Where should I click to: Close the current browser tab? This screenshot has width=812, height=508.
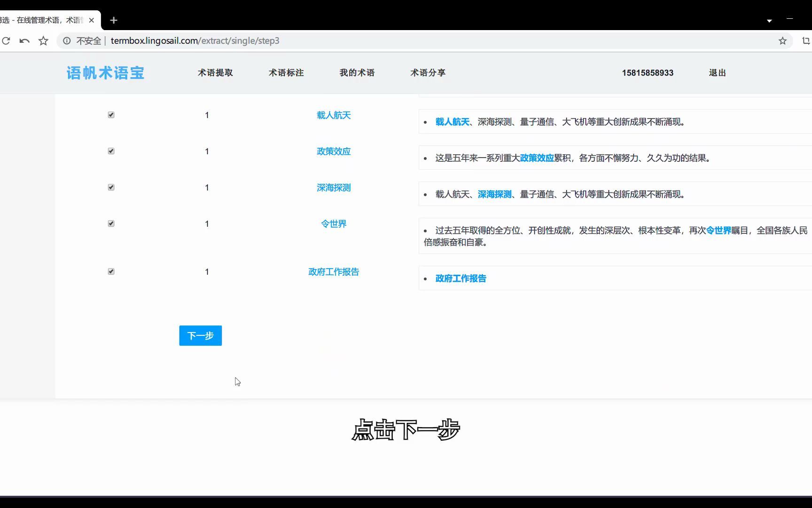click(x=92, y=20)
